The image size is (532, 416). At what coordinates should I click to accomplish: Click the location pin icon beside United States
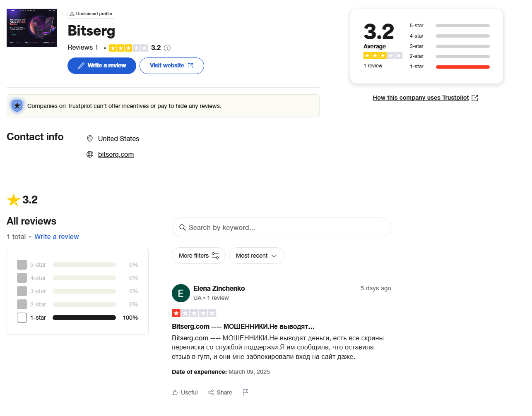(90, 139)
